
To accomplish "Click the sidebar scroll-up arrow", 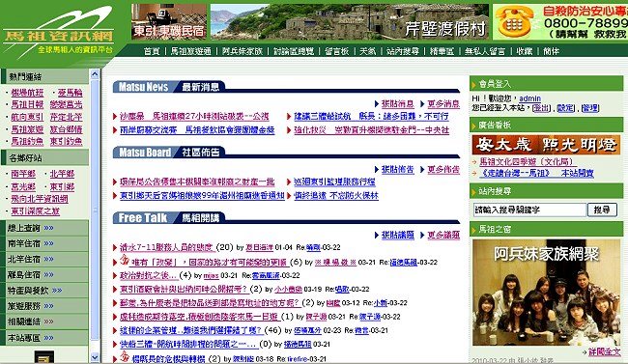I will click(95, 74).
